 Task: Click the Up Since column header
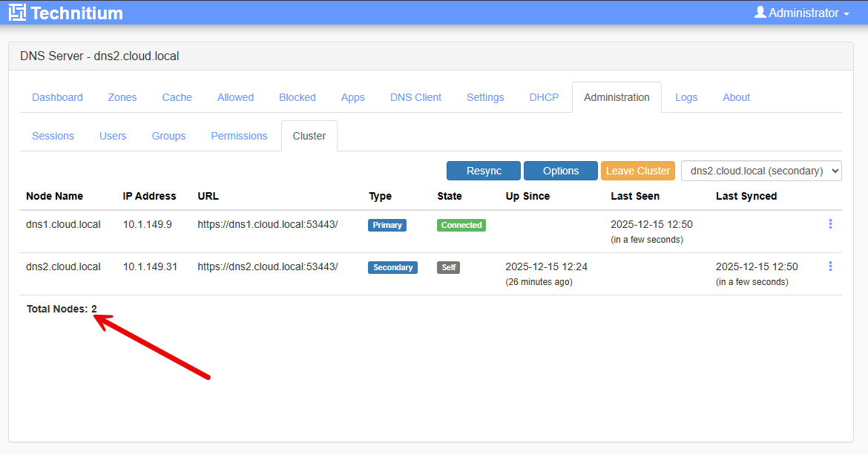pos(527,196)
